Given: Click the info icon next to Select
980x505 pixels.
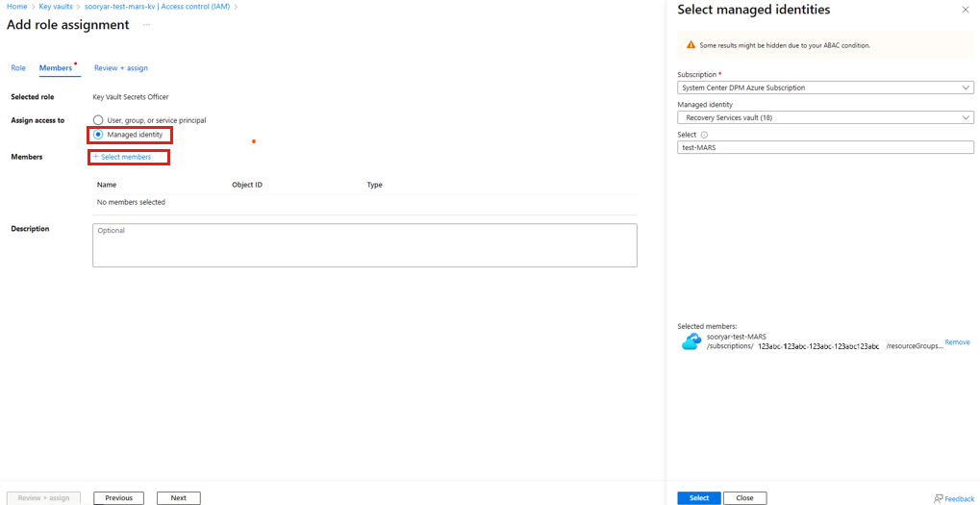Looking at the screenshot, I should tap(704, 135).
